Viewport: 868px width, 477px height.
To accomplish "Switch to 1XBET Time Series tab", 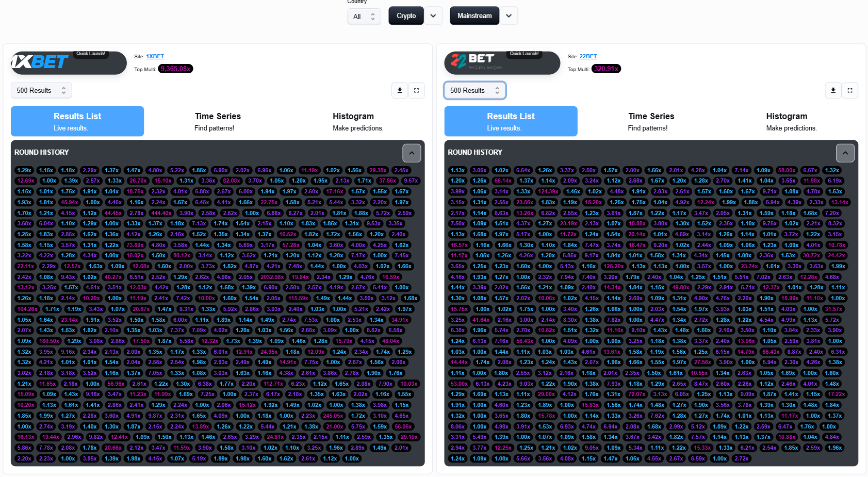I will (x=218, y=121).
